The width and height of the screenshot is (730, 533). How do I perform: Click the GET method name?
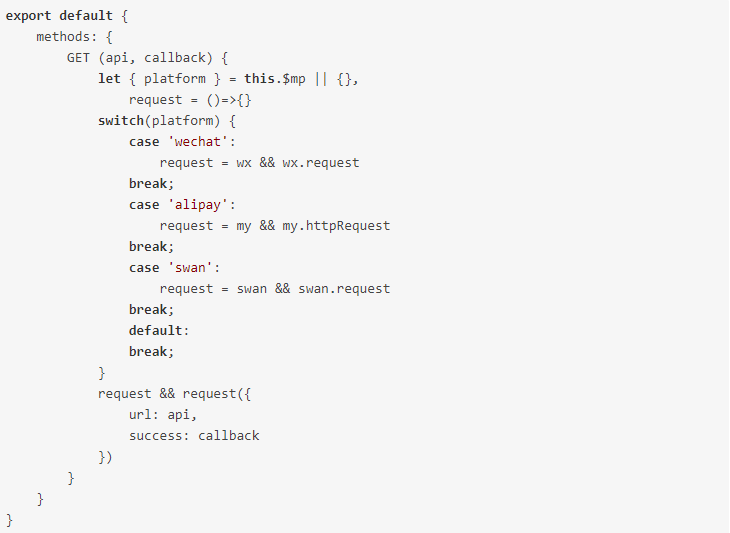tap(79, 58)
